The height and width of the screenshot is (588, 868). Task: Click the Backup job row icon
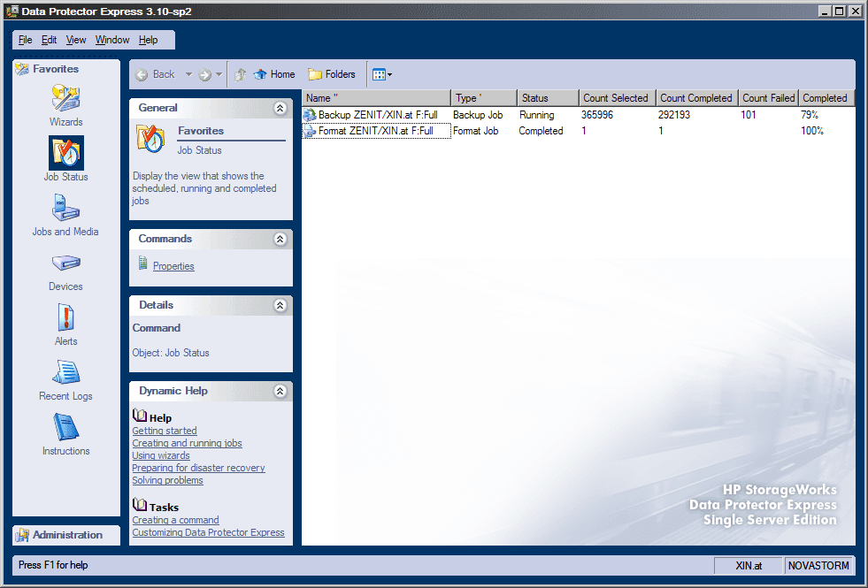coord(310,115)
